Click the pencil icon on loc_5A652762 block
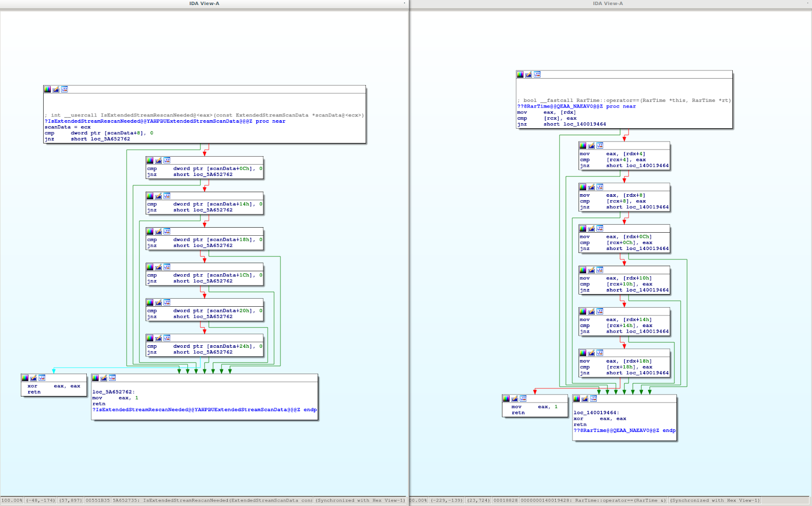The image size is (812, 506). point(104,378)
